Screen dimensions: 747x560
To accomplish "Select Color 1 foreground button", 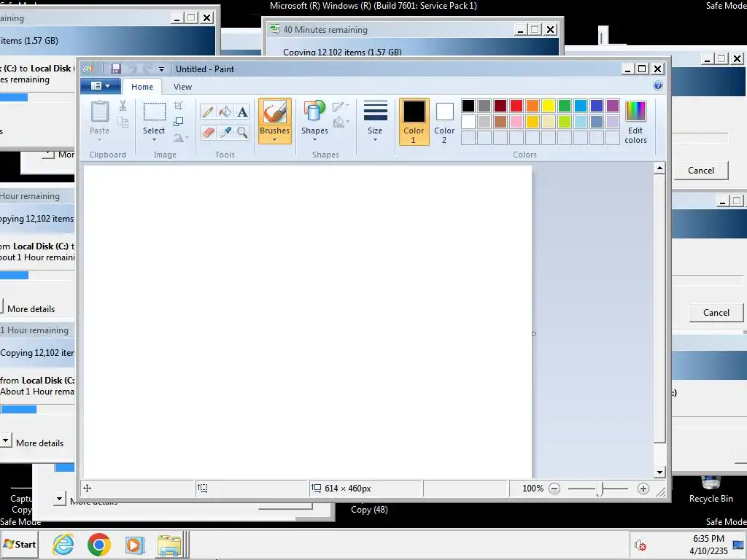I will coord(414,122).
